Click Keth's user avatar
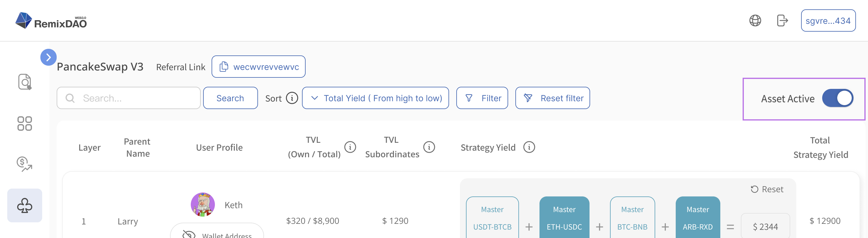This screenshot has width=868, height=238. (x=203, y=205)
